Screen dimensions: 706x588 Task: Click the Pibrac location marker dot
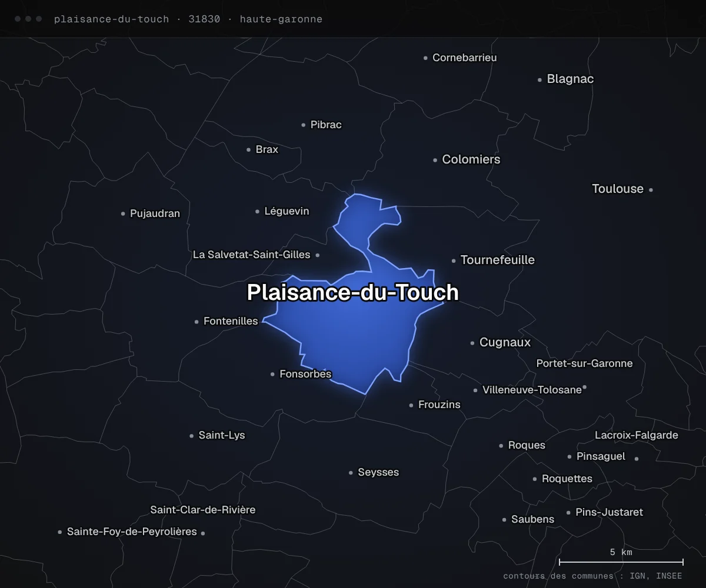pos(304,125)
